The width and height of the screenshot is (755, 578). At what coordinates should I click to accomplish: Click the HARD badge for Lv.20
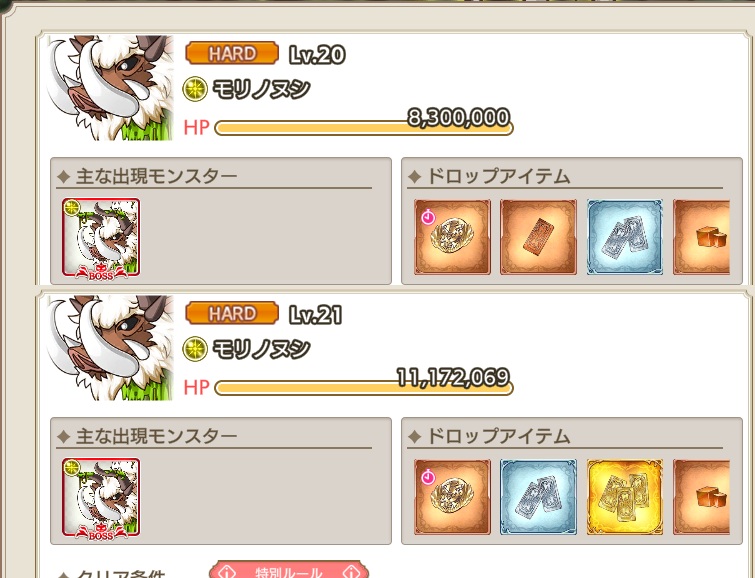pyautogui.click(x=232, y=53)
